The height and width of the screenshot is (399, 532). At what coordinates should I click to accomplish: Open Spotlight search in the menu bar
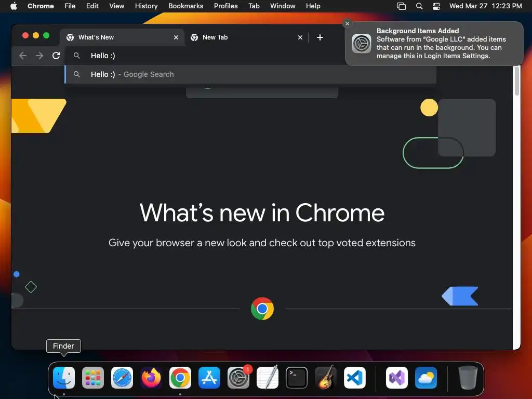pos(419,6)
